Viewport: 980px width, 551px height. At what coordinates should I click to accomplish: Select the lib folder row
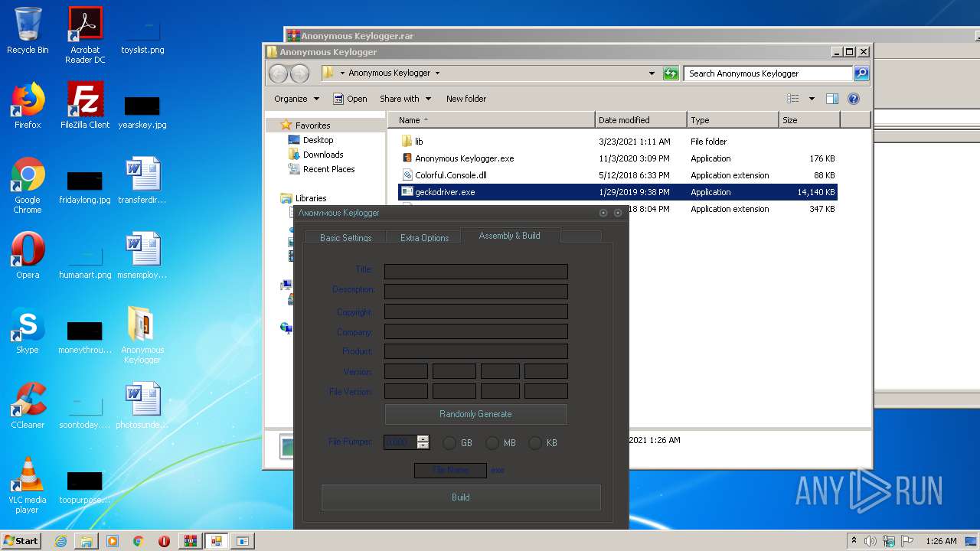click(x=618, y=142)
